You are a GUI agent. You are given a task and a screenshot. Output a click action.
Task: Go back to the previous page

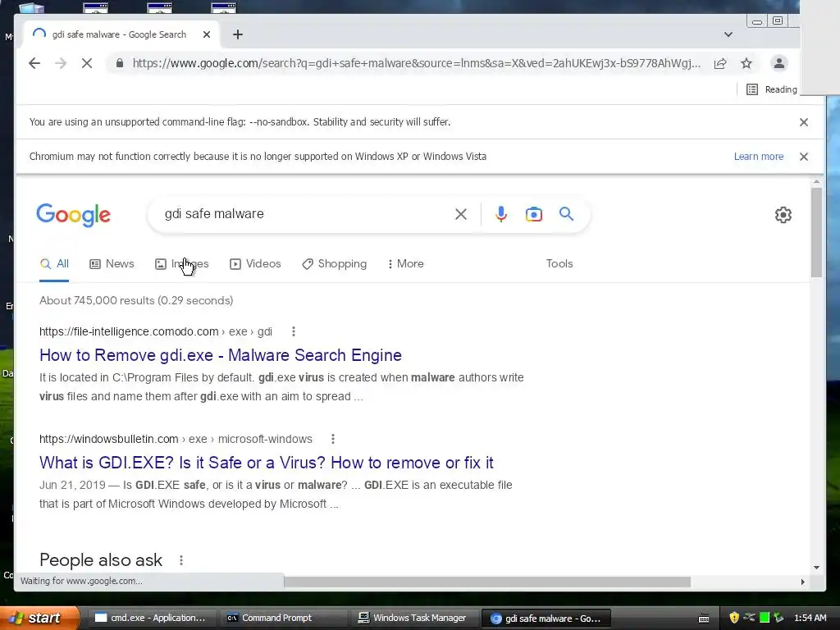(x=34, y=63)
